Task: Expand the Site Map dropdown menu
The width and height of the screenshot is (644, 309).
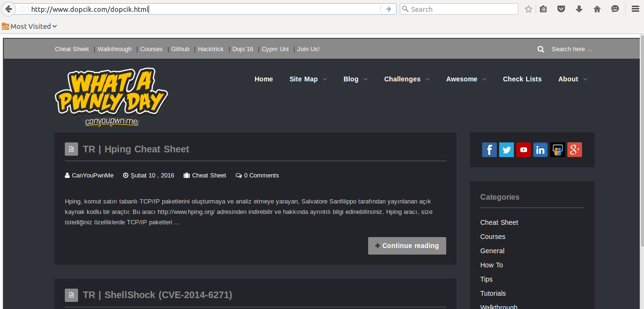Action: pyautogui.click(x=308, y=79)
